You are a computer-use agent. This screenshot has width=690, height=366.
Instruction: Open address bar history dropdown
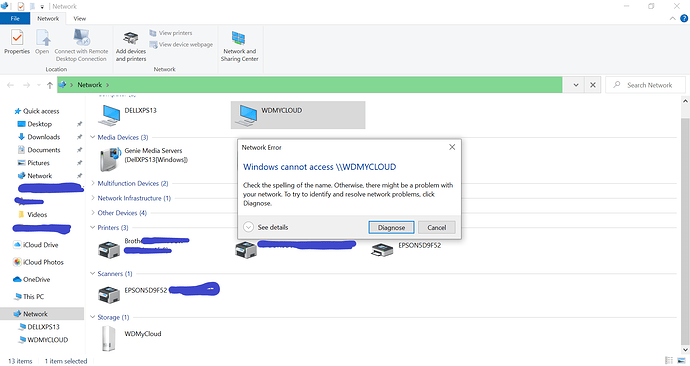pos(576,85)
